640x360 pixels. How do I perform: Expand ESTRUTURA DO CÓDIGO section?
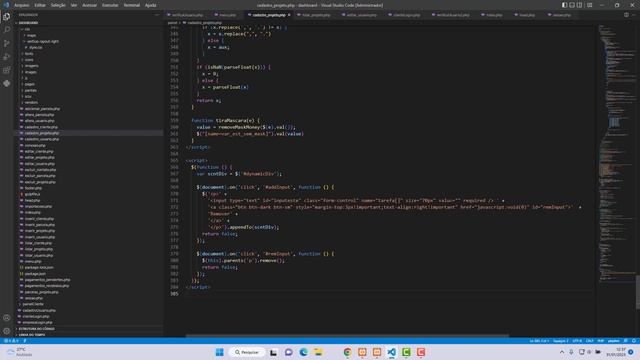pos(35,329)
